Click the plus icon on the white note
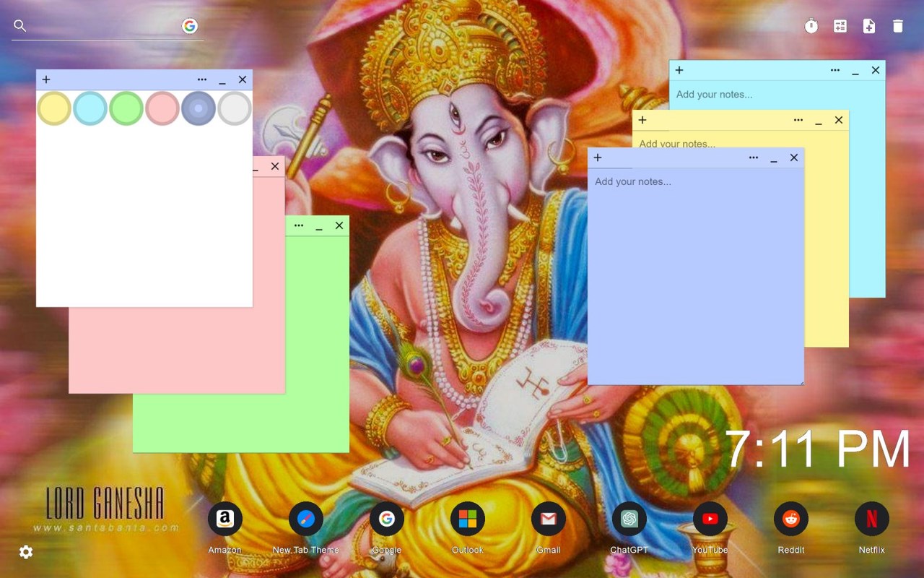Screen dimensions: 924x578 46,79
